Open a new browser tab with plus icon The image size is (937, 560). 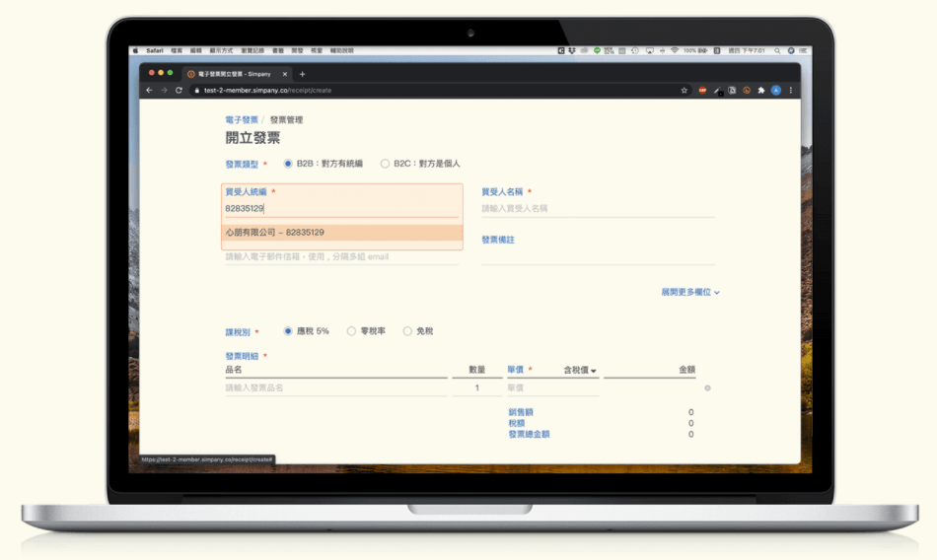[x=302, y=74]
